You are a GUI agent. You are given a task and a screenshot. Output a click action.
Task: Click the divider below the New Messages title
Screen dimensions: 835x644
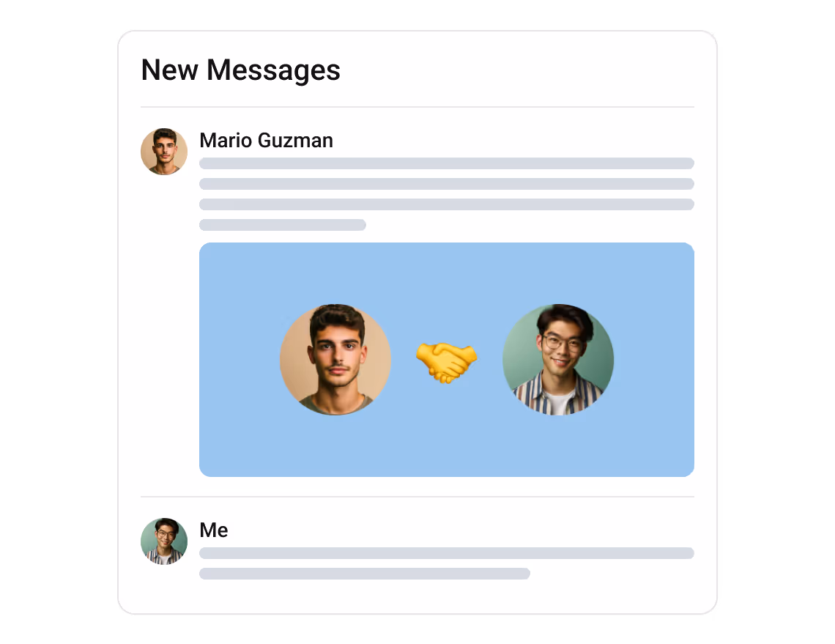point(417,107)
